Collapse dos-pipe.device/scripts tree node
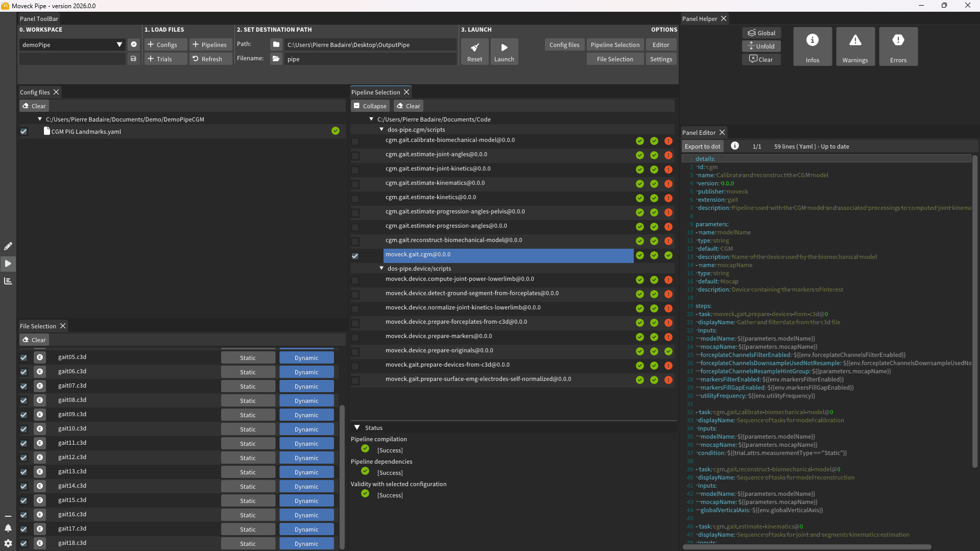Viewport: 980px width, 551px height. pos(381,268)
